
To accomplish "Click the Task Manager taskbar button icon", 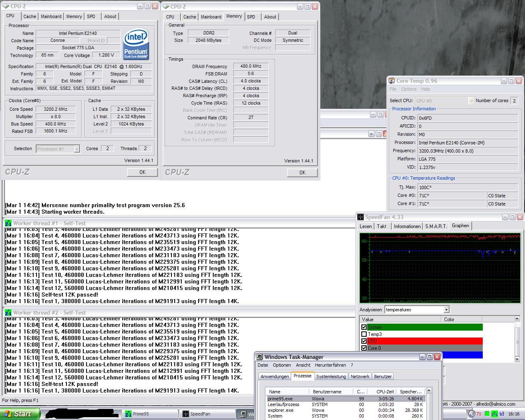I will coord(244,414).
